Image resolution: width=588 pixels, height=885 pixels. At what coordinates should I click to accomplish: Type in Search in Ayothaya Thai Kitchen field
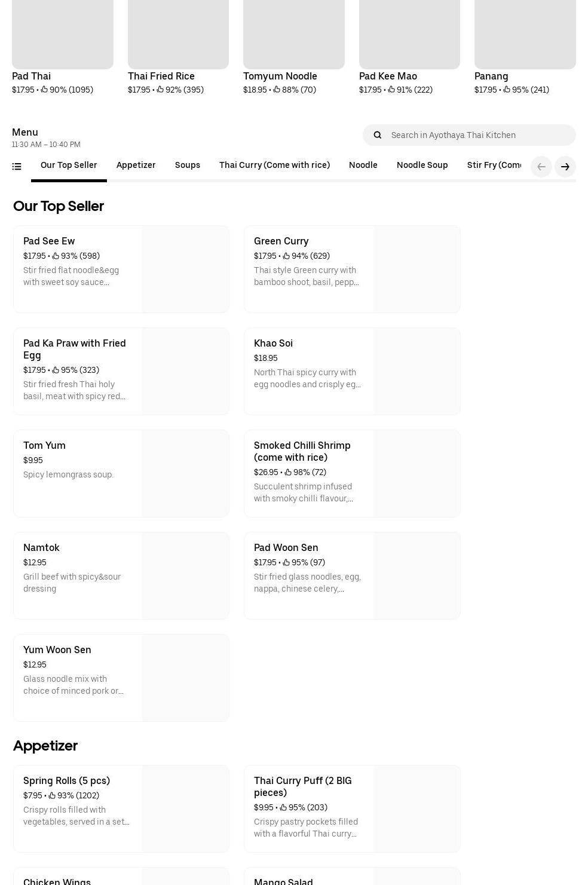point(478,135)
